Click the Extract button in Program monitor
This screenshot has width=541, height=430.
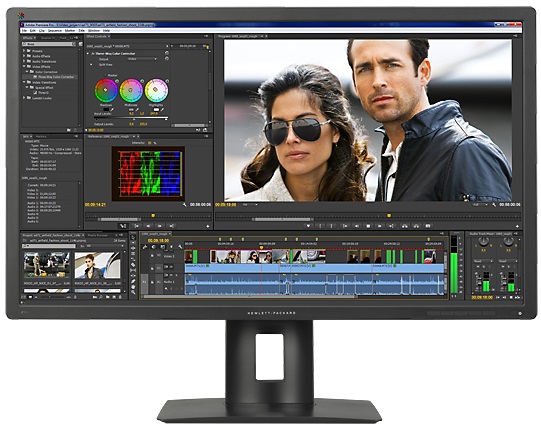416,226
